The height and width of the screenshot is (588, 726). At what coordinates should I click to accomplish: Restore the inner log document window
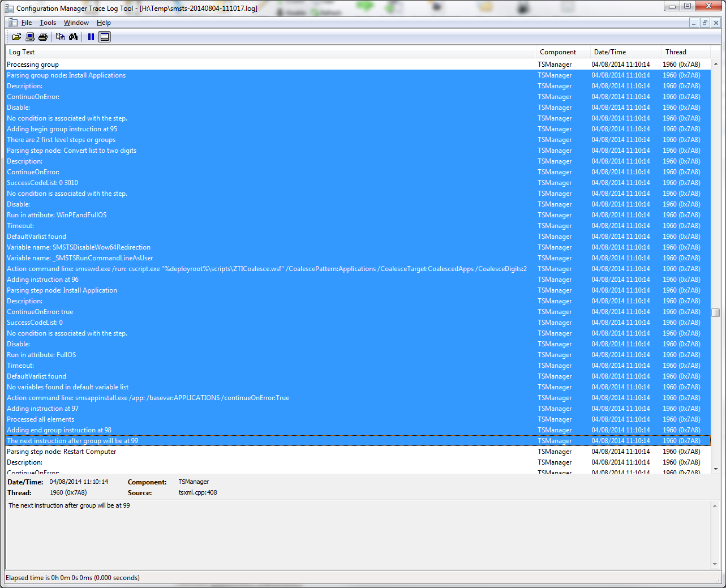pos(704,23)
